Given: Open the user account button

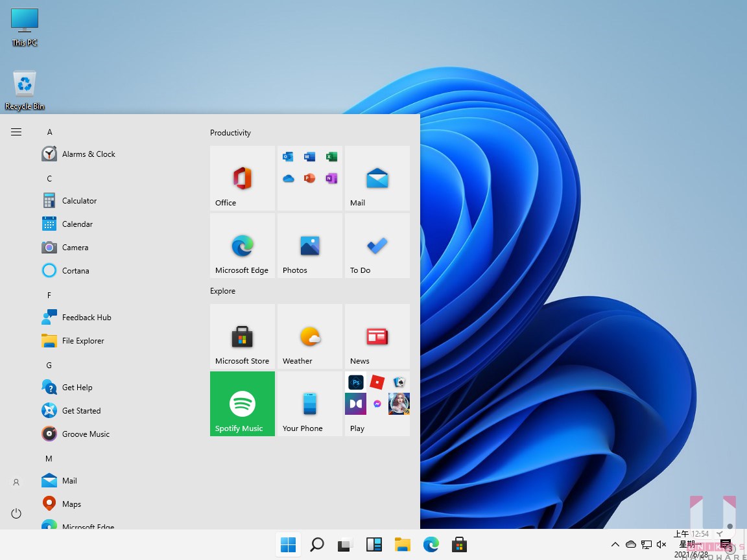Looking at the screenshot, I should [16, 482].
